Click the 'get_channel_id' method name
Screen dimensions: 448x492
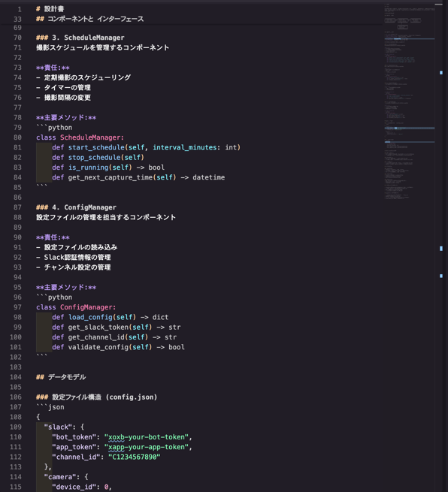[x=96, y=337]
